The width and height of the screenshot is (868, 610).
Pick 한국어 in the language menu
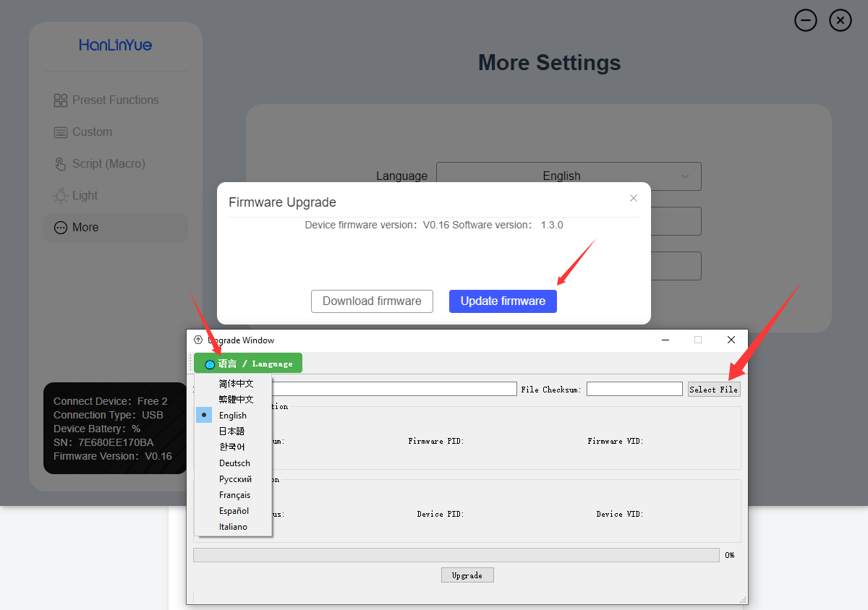[x=233, y=447]
